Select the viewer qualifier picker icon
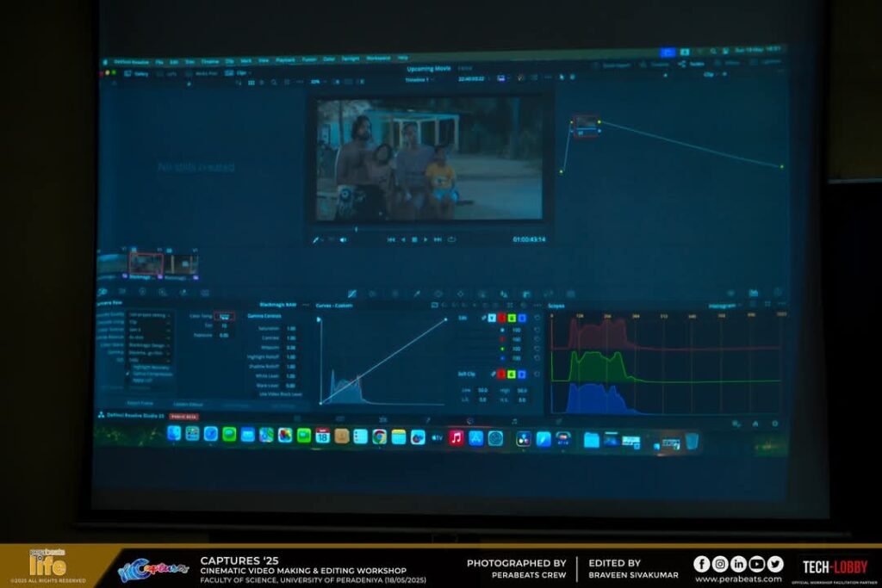Viewport: 882px width, 588px height. (x=315, y=239)
